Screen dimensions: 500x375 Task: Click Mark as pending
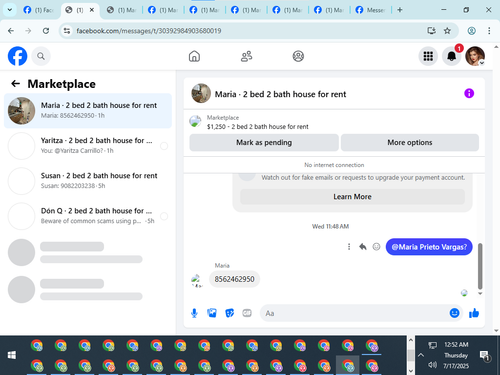[264, 142]
